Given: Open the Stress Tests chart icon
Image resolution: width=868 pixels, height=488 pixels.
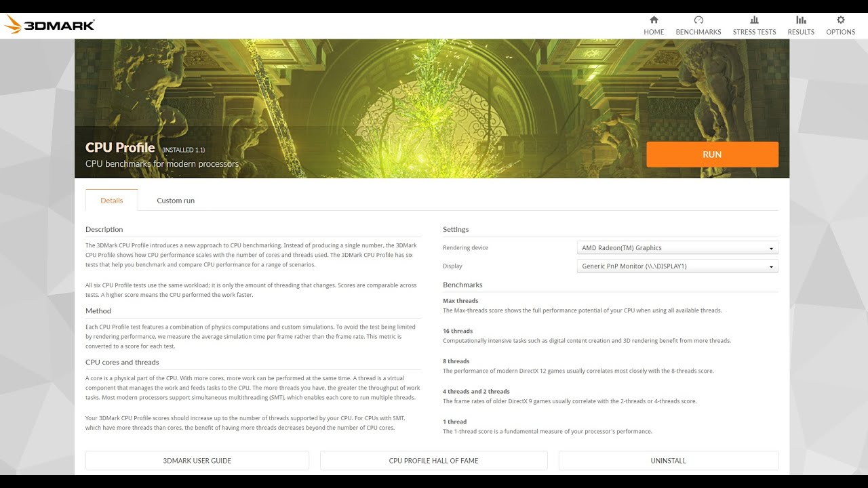Looking at the screenshot, I should (x=754, y=20).
